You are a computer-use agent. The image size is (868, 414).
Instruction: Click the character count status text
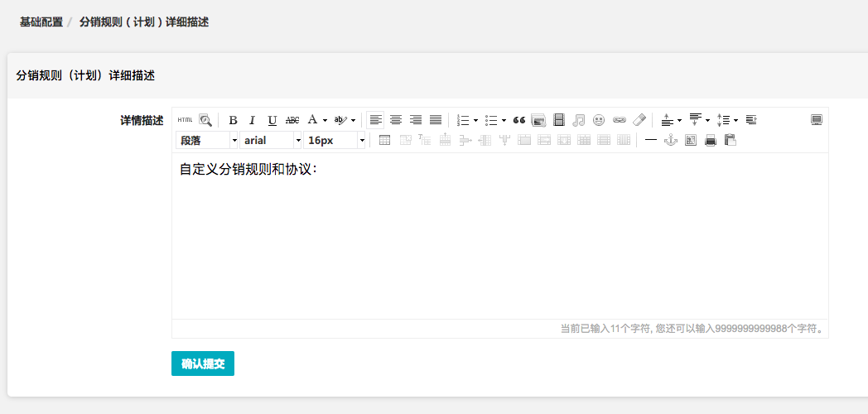692,329
